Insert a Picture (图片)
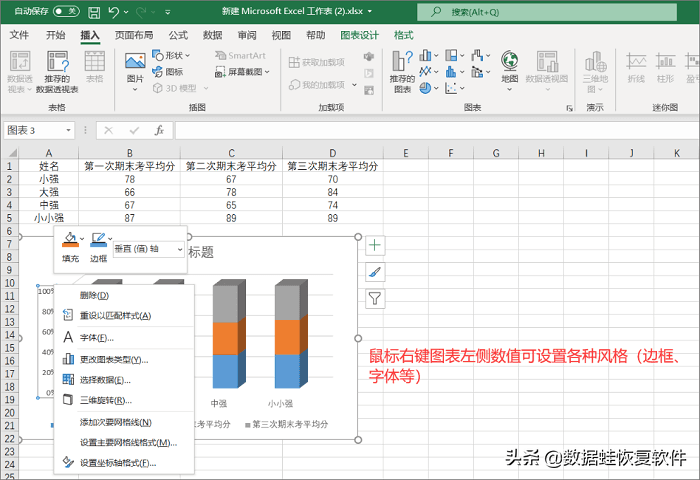The height and width of the screenshot is (480, 700). pos(135,72)
